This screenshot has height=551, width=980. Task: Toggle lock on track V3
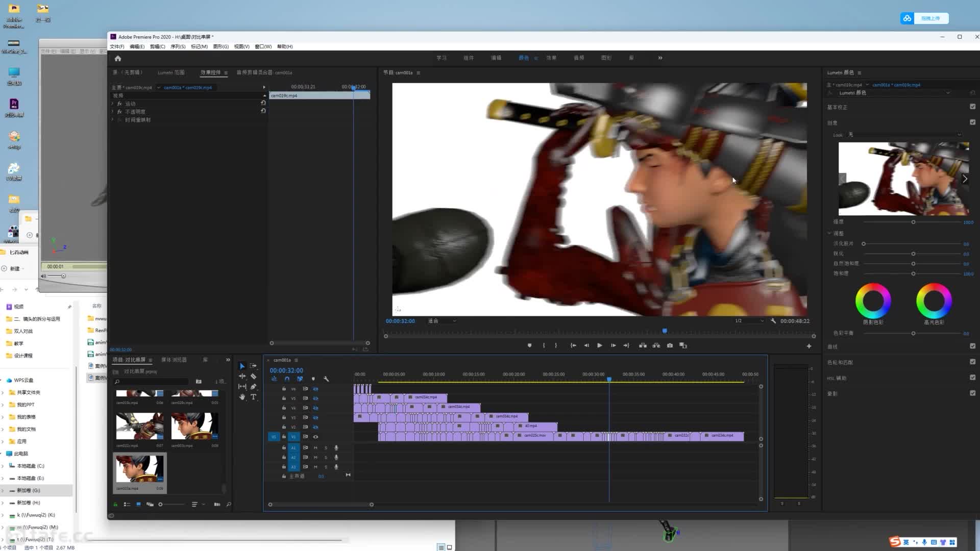click(x=284, y=417)
